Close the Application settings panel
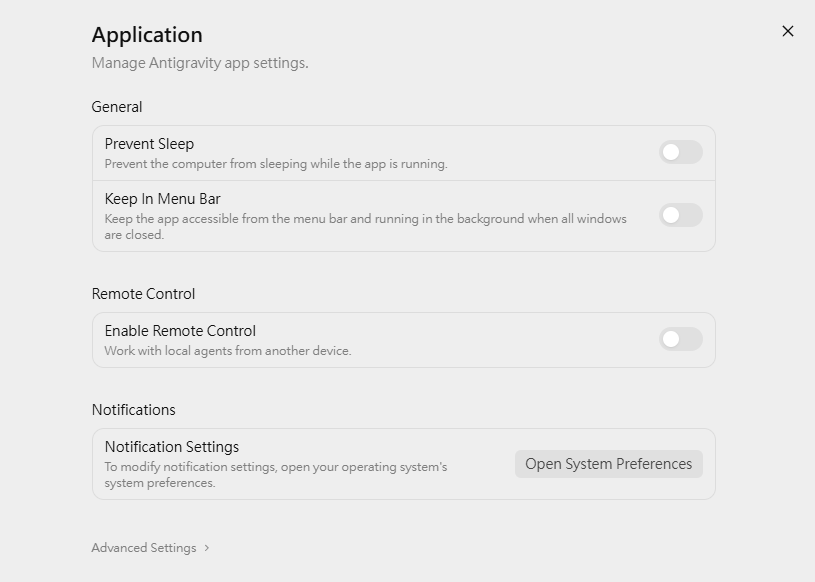Screen dimensions: 815x582 click(x=787, y=31)
